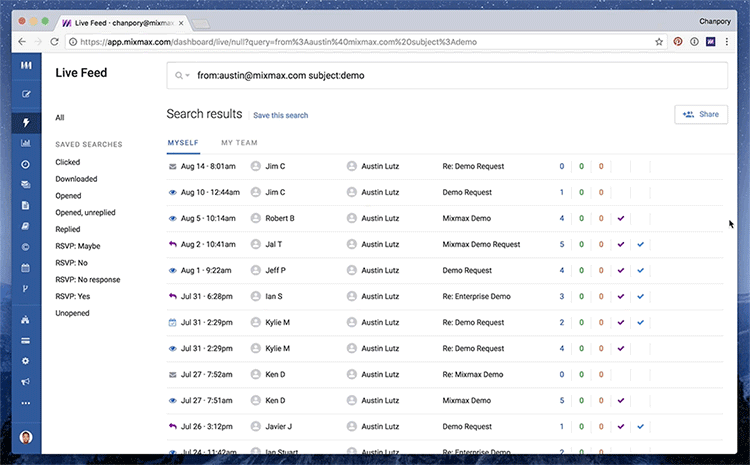Click the 'Mixmax Demo Request' subject

[x=481, y=244]
